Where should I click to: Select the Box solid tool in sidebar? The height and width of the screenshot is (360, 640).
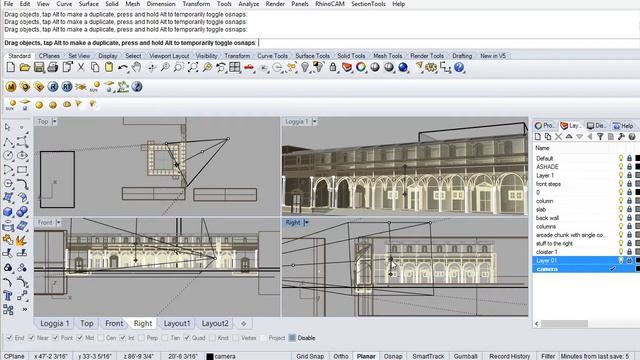pyautogui.click(x=8, y=212)
